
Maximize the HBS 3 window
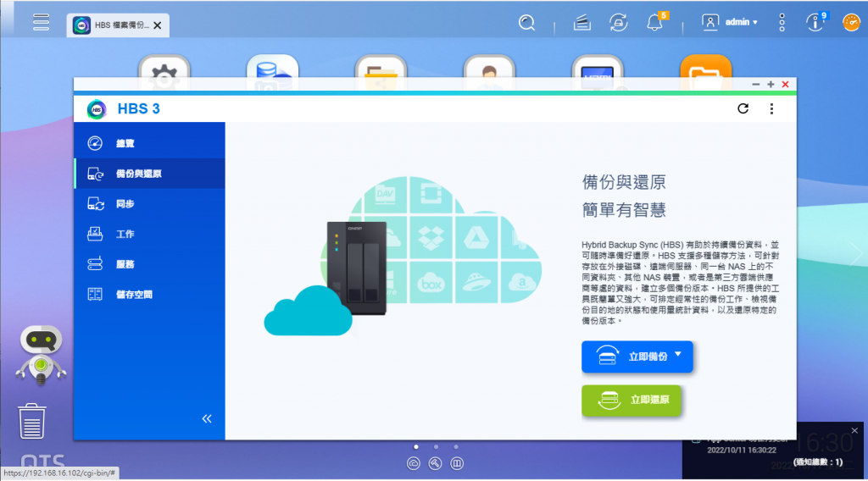pos(771,85)
